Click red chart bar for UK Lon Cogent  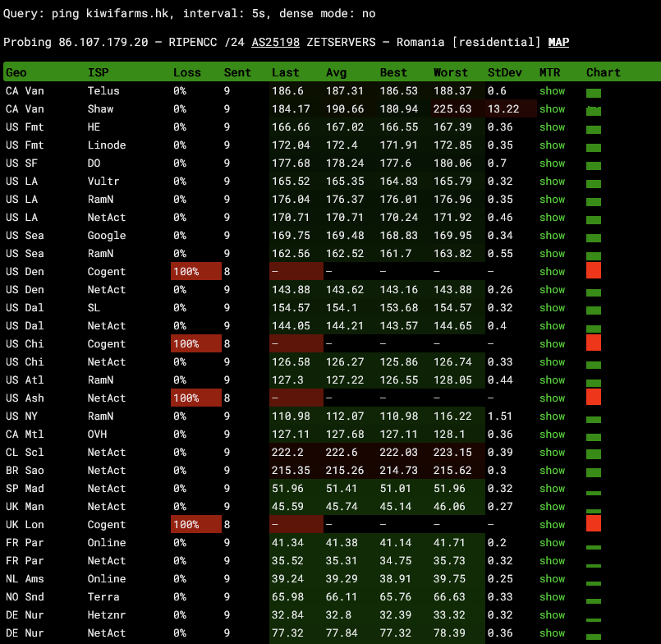(x=594, y=523)
